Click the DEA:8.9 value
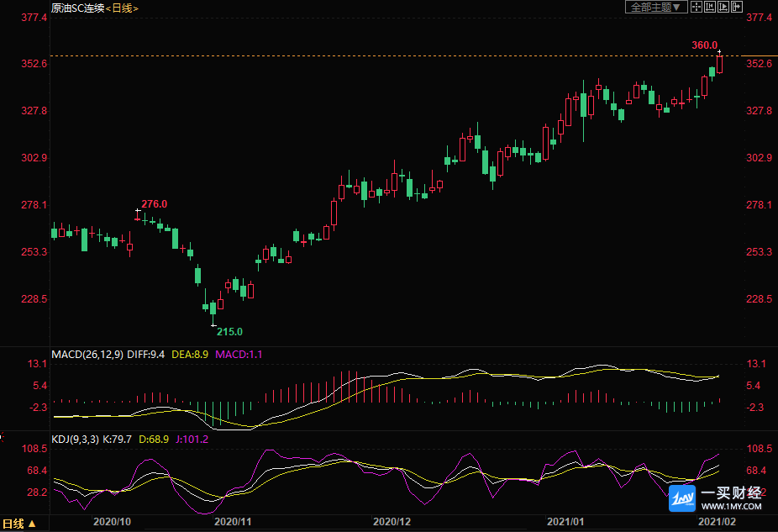 click(190, 355)
